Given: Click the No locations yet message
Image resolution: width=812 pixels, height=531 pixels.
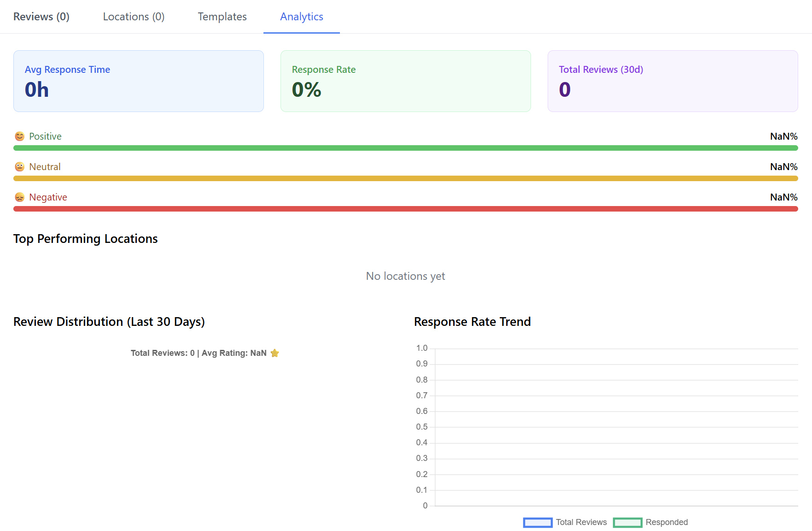Looking at the screenshot, I should click(x=405, y=276).
